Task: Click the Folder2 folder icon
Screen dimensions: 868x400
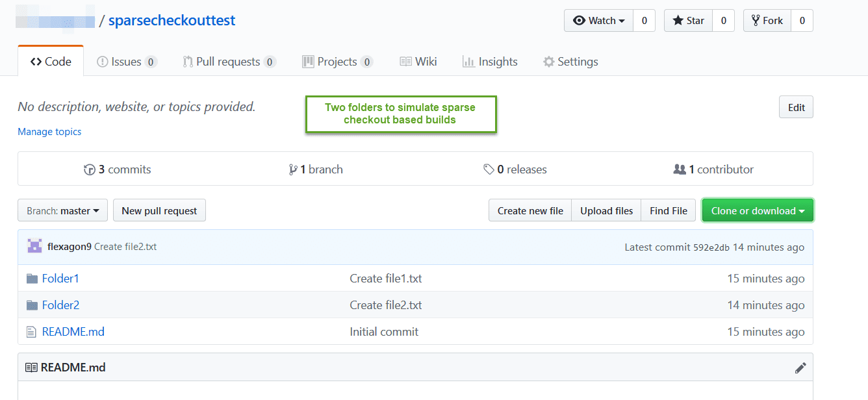Action: click(32, 305)
